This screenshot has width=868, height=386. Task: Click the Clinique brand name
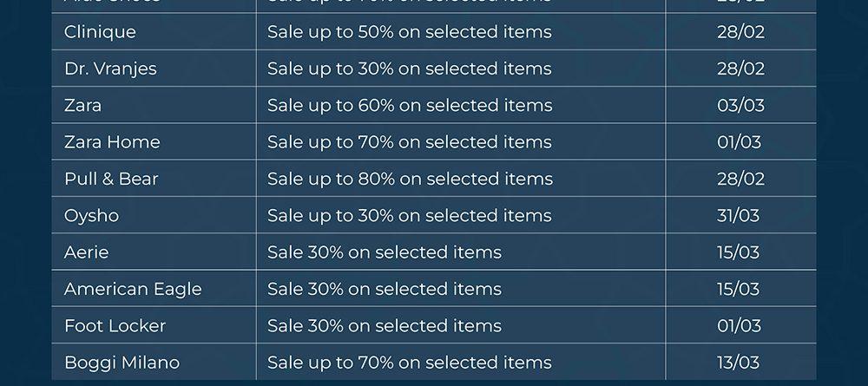click(x=100, y=32)
